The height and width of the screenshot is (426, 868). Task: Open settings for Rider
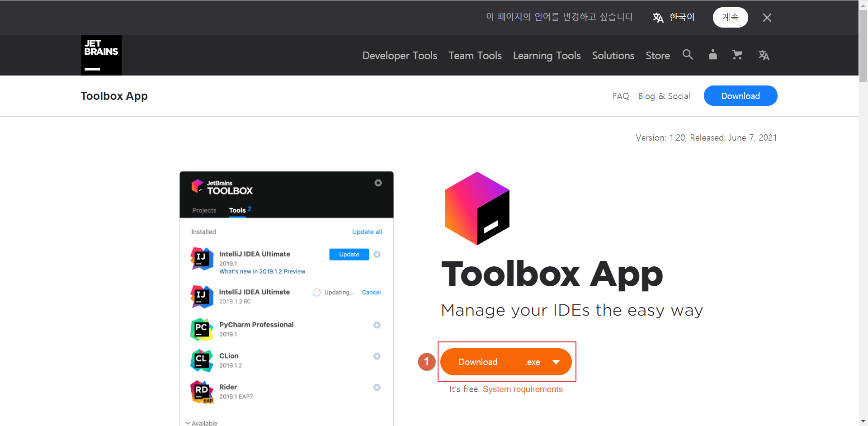tap(377, 388)
